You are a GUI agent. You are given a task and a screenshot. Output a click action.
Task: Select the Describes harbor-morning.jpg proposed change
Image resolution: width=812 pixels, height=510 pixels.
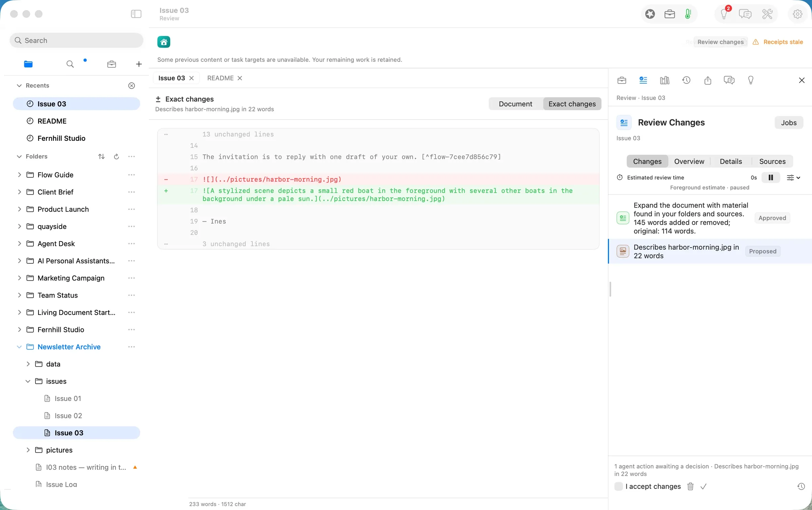click(710, 251)
